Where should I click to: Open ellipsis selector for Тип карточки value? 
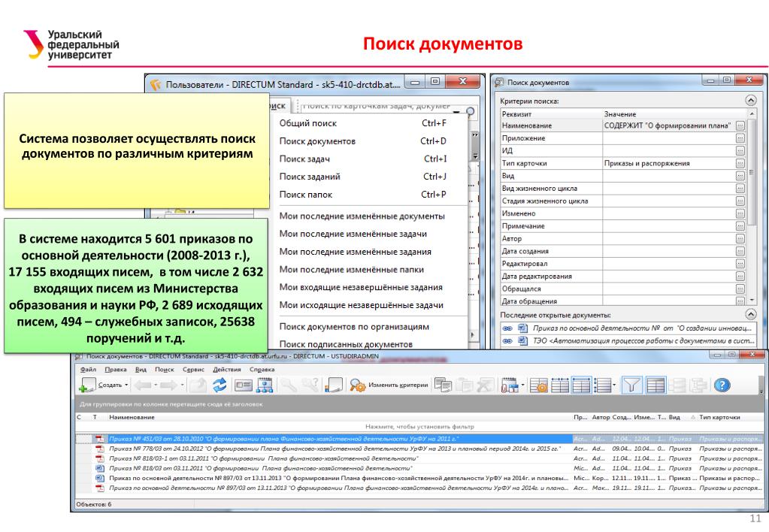tap(740, 163)
